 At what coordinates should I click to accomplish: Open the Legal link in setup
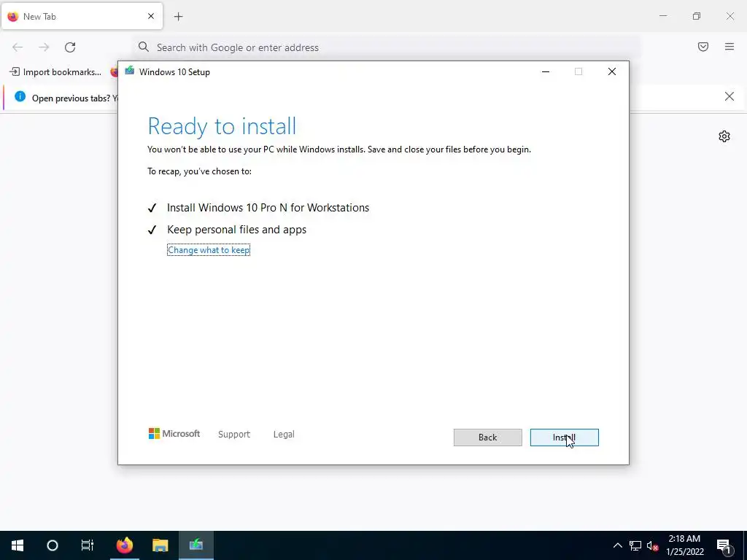(x=284, y=435)
